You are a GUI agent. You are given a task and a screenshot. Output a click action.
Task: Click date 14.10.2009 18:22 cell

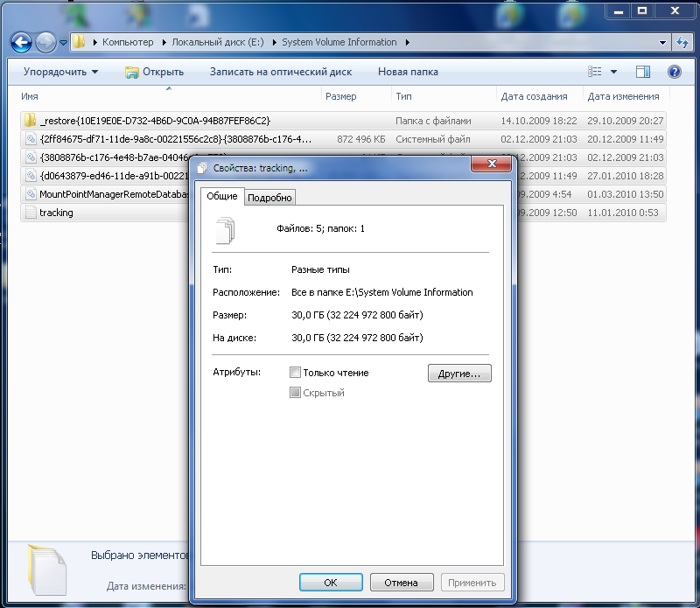[539, 121]
